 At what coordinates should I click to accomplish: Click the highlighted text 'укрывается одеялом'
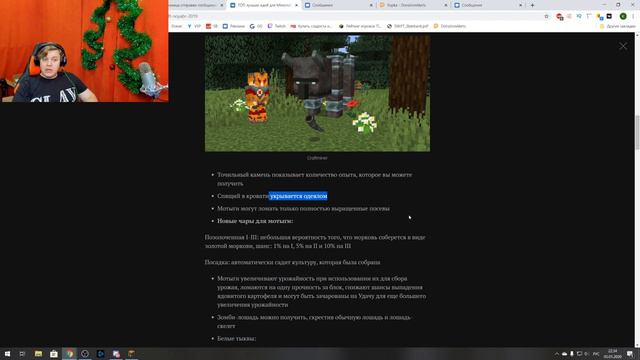coord(298,196)
